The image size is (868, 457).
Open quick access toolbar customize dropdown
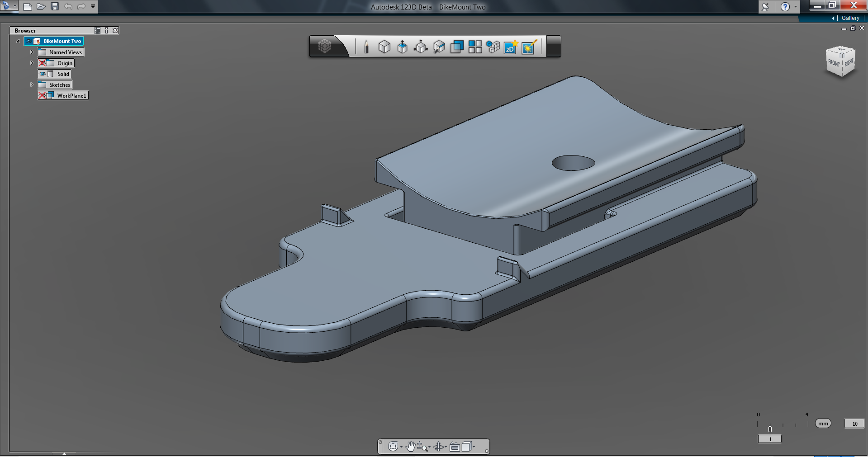click(x=93, y=6)
